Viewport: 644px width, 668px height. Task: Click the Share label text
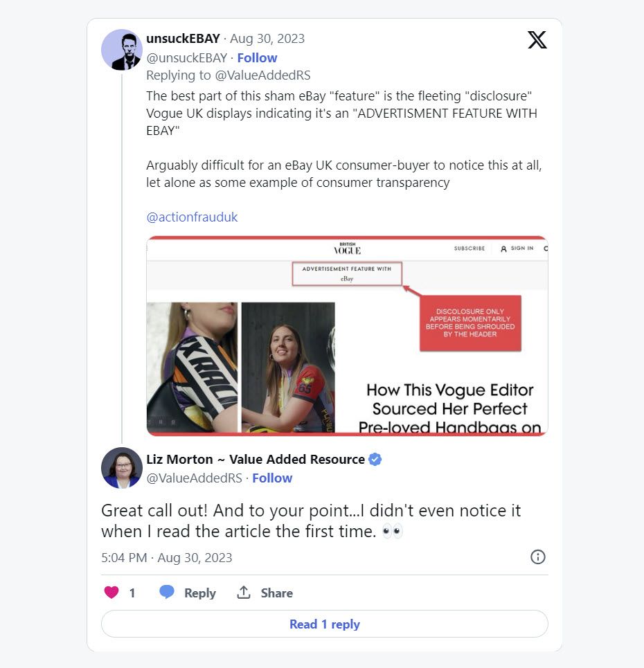276,593
